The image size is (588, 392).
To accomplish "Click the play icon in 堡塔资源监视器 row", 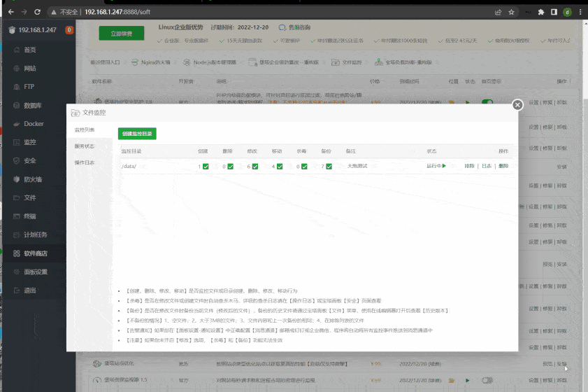I will point(468,380).
